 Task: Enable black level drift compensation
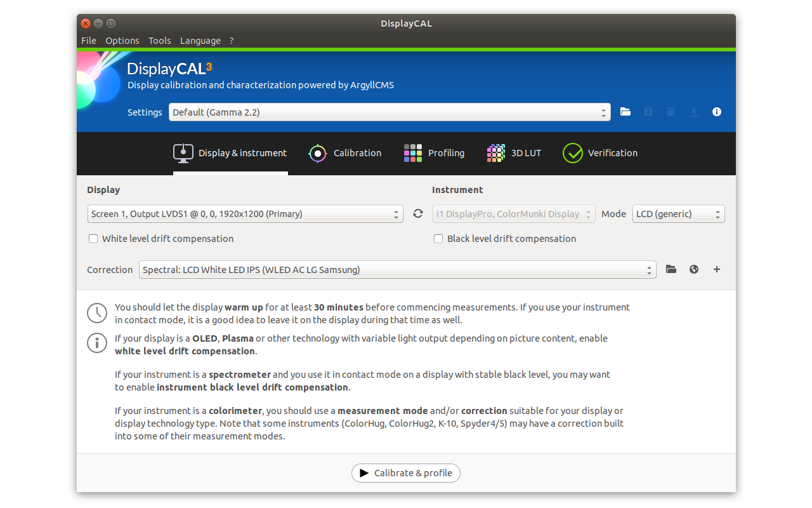coord(438,239)
